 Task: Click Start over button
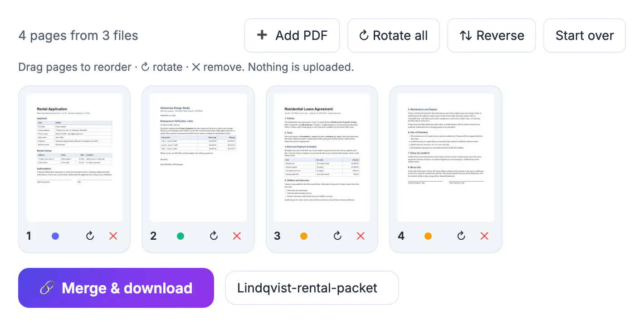coord(585,35)
